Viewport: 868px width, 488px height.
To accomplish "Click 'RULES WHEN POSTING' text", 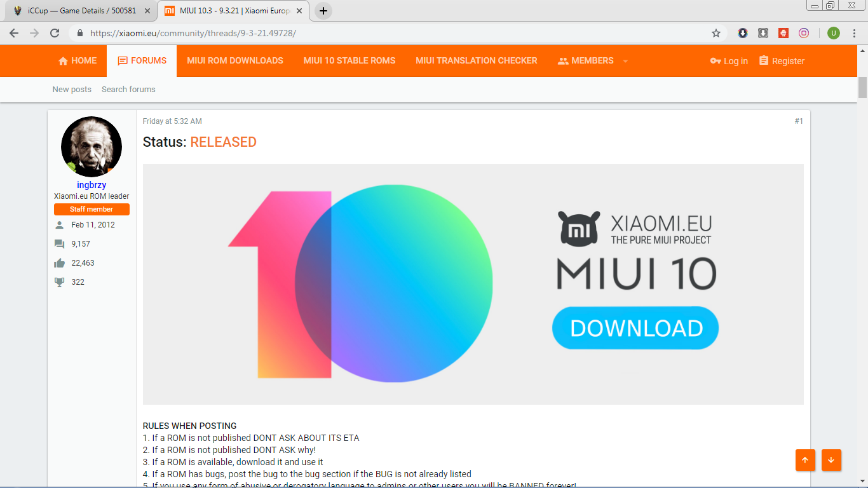I will [x=189, y=426].
